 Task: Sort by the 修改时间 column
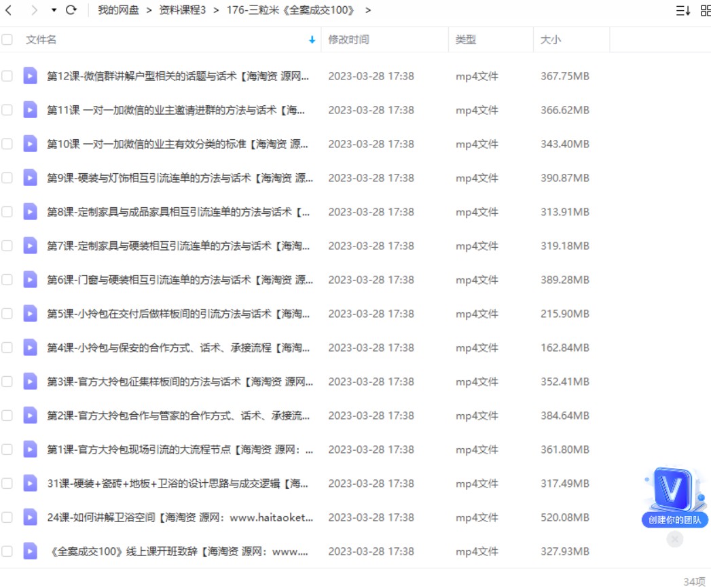(x=348, y=39)
